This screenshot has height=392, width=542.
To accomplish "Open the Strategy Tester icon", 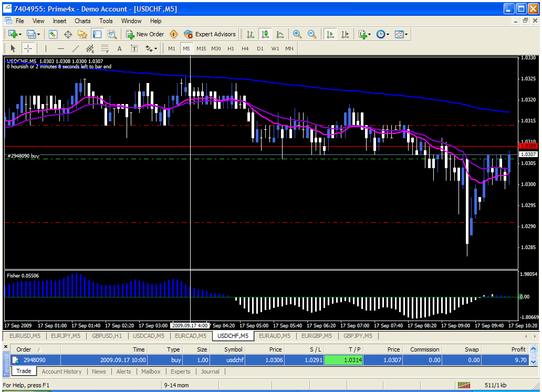I will 112,34.
